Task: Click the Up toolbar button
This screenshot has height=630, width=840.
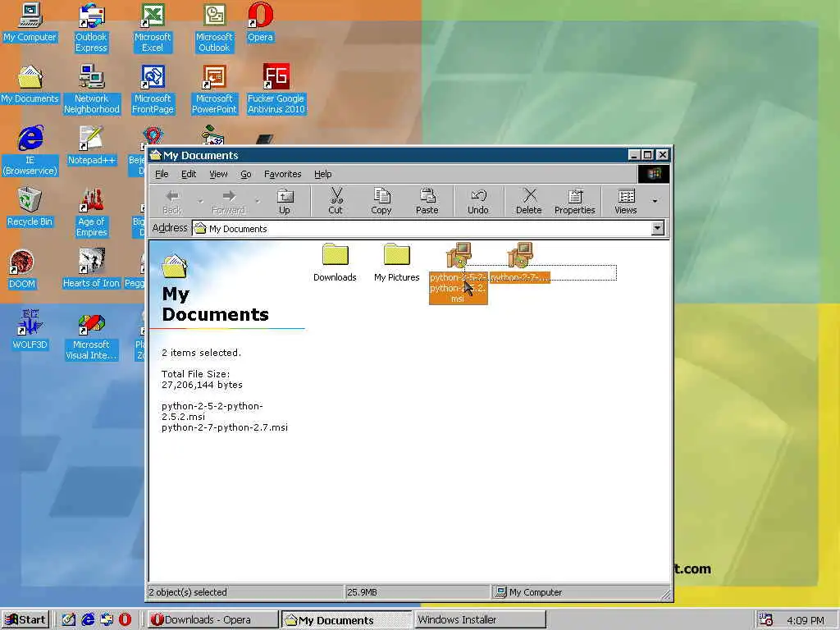Action: coord(285,202)
